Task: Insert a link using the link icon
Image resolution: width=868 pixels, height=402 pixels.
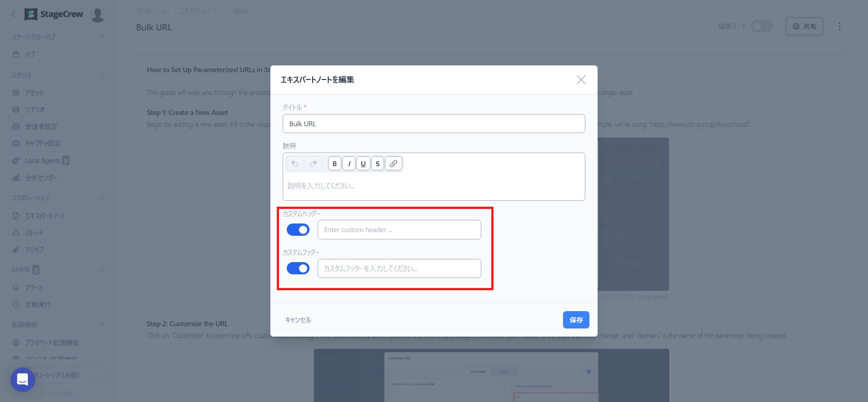Action: 394,164
